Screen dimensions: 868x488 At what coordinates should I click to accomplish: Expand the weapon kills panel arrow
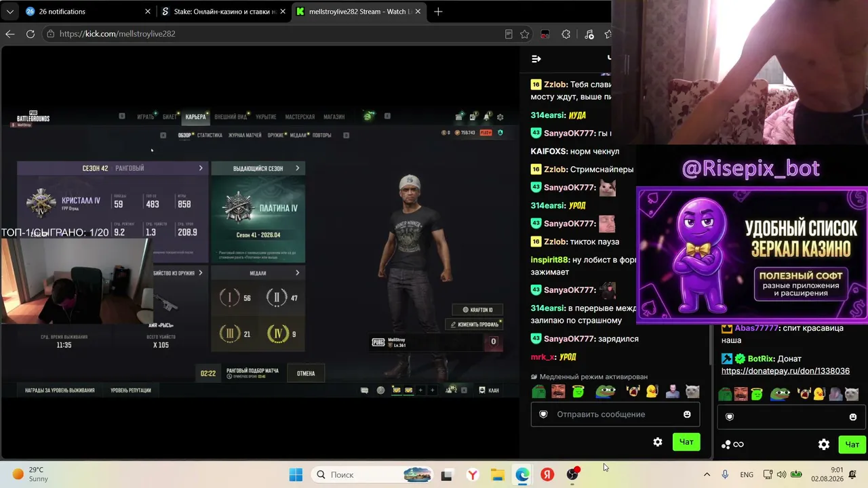tap(201, 273)
